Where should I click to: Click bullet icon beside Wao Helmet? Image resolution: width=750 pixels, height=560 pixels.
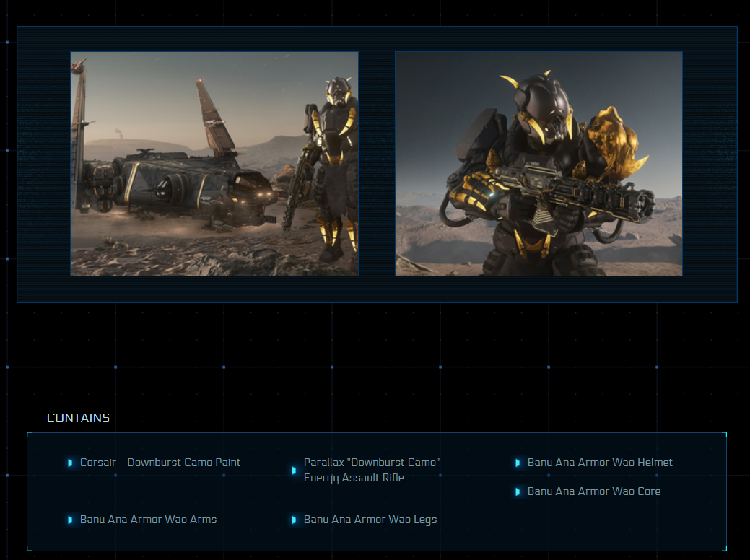point(518,463)
